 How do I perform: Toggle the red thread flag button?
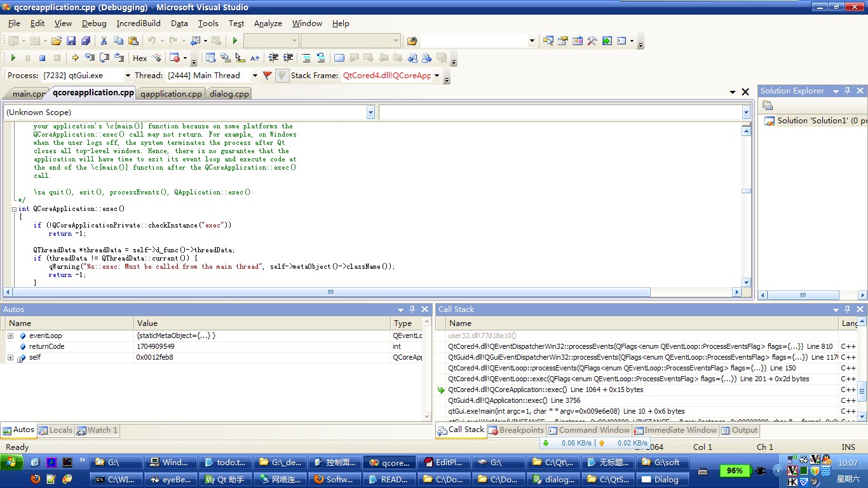[267, 75]
